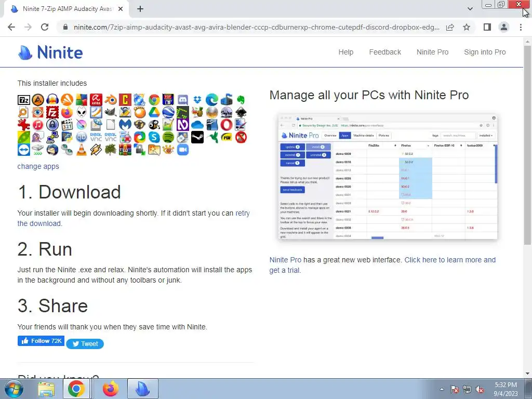532x399 pixels.
Task: Expand the tab search dropdown arrow
Action: [x=470, y=9]
